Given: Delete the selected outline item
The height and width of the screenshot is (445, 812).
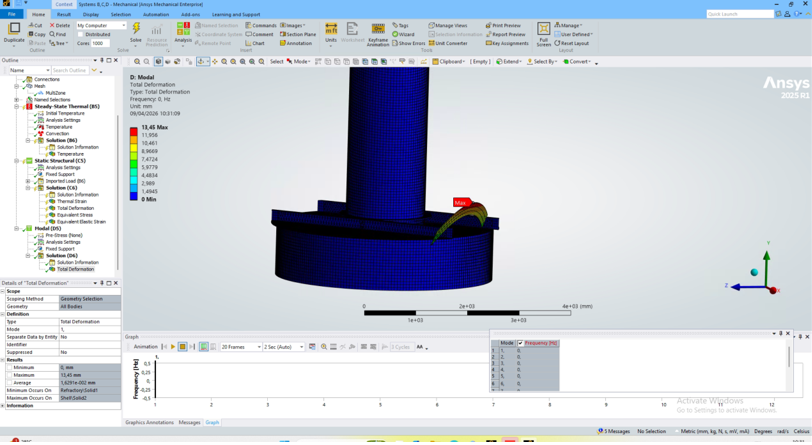Looking at the screenshot, I should point(60,25).
